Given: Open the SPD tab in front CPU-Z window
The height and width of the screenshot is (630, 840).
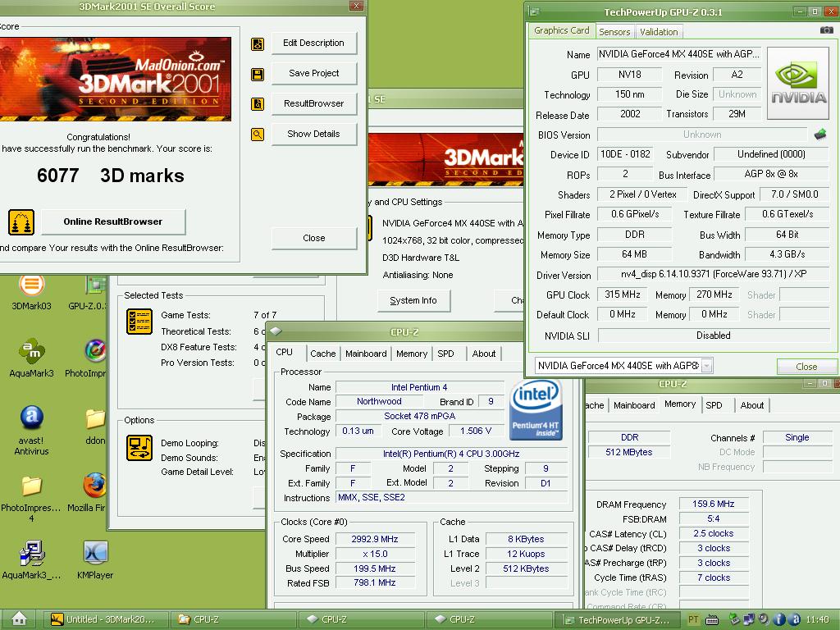Looking at the screenshot, I should coord(445,354).
